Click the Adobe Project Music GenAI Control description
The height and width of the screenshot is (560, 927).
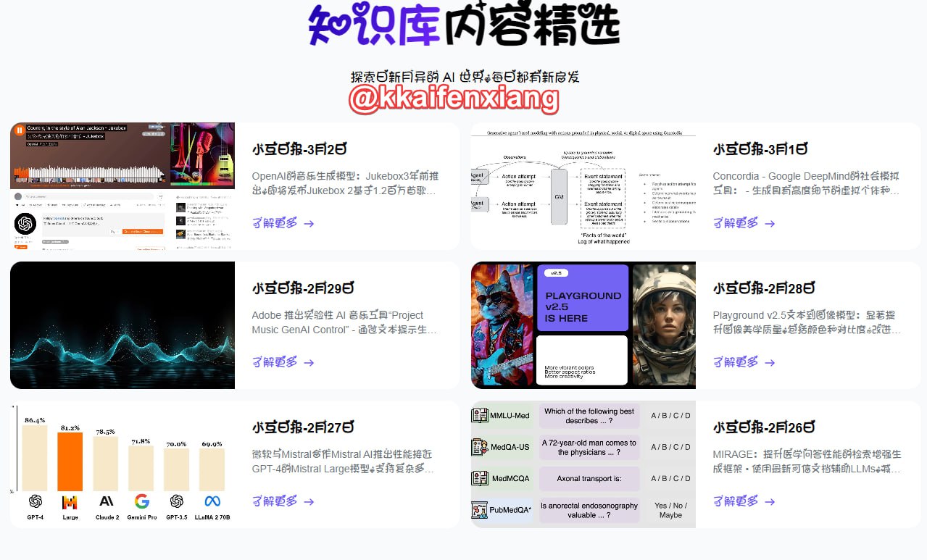345,322
